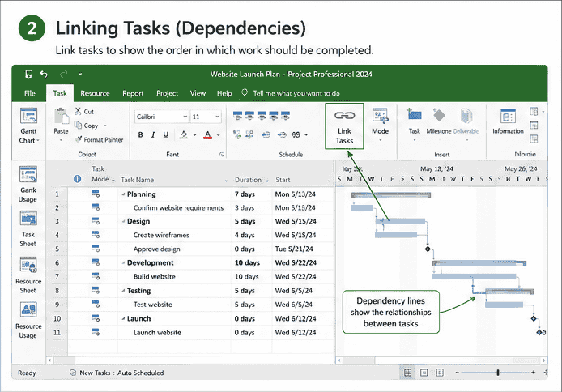Viewport: 562px width, 392px height.
Task: Open Resource Usage view in sidebar
Action: point(28,321)
